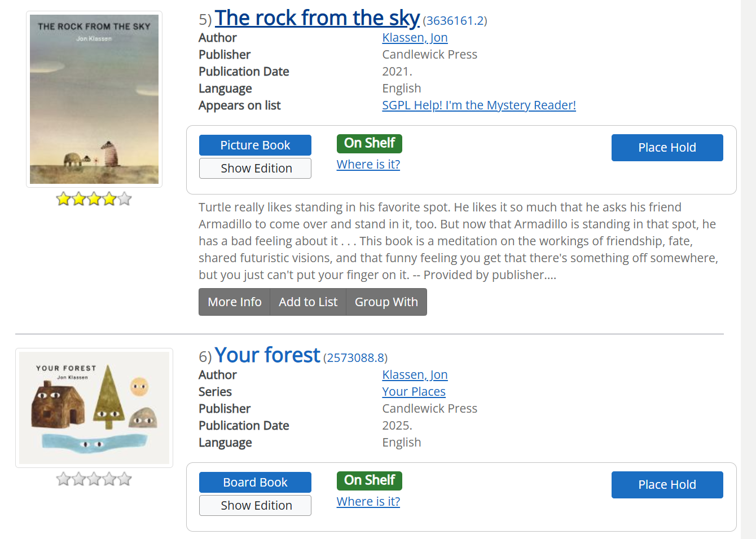
Task: Click the fifth empty star on Your forest
Action: 123,479
